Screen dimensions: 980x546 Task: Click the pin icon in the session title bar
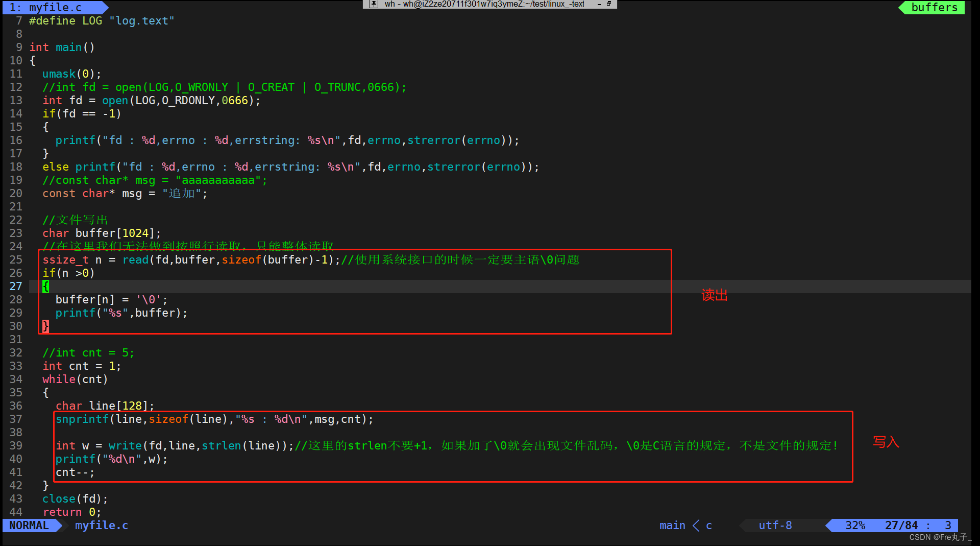pyautogui.click(x=374, y=4)
